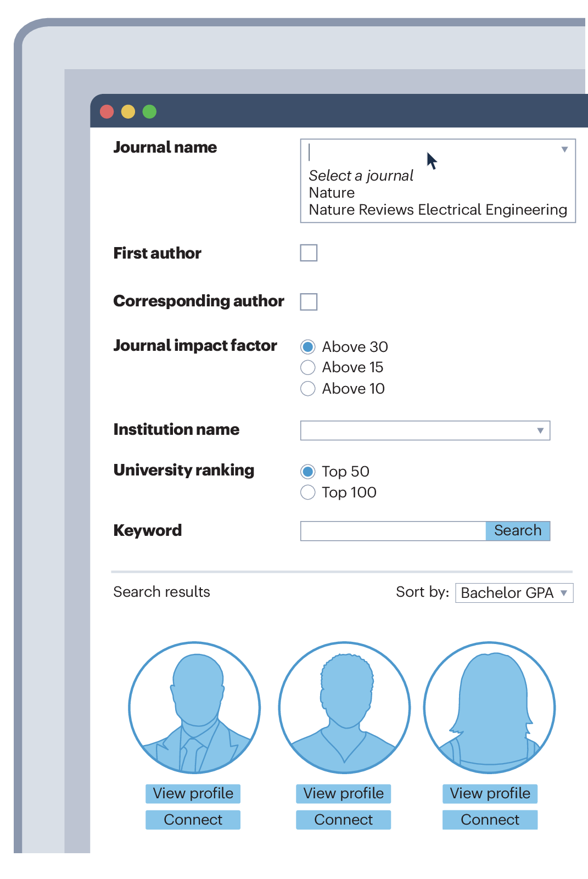
Task: Focus the Keyword text field
Action: coord(393,531)
